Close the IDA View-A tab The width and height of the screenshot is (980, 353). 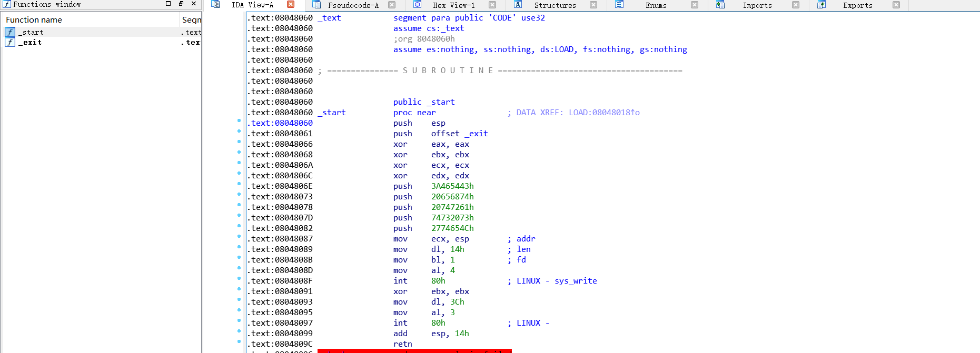point(291,5)
